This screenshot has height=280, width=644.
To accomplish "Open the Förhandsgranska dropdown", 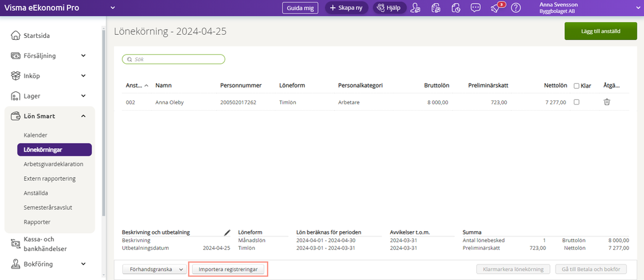I will (153, 270).
